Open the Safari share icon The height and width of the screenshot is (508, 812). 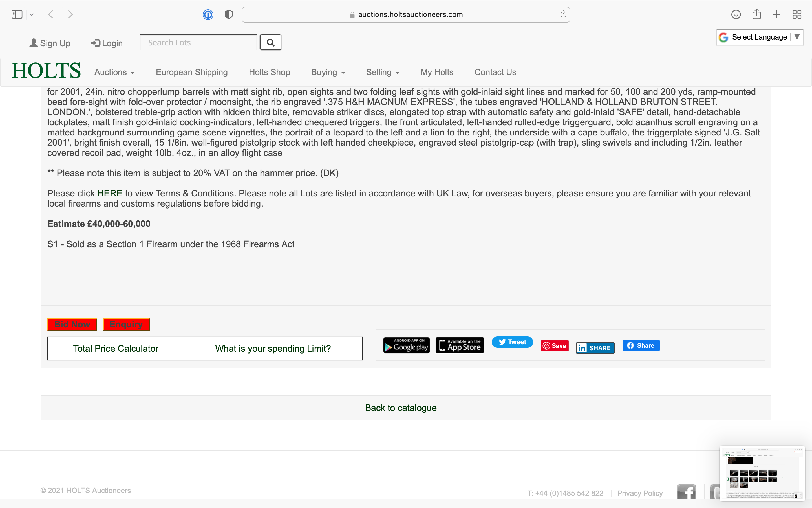point(756,14)
